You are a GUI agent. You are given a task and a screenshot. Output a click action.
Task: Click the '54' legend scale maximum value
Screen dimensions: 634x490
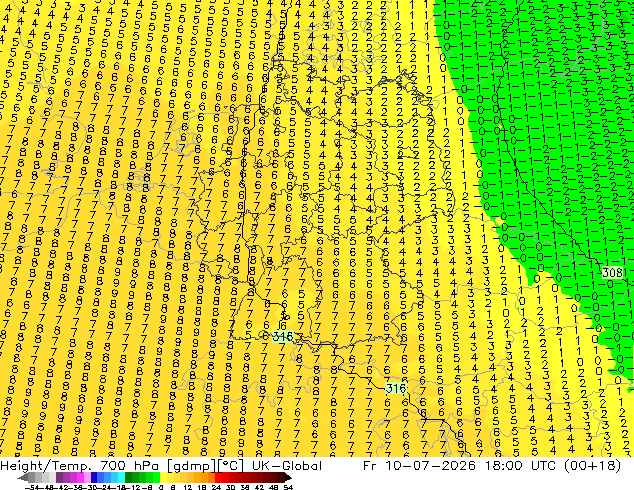(288, 488)
